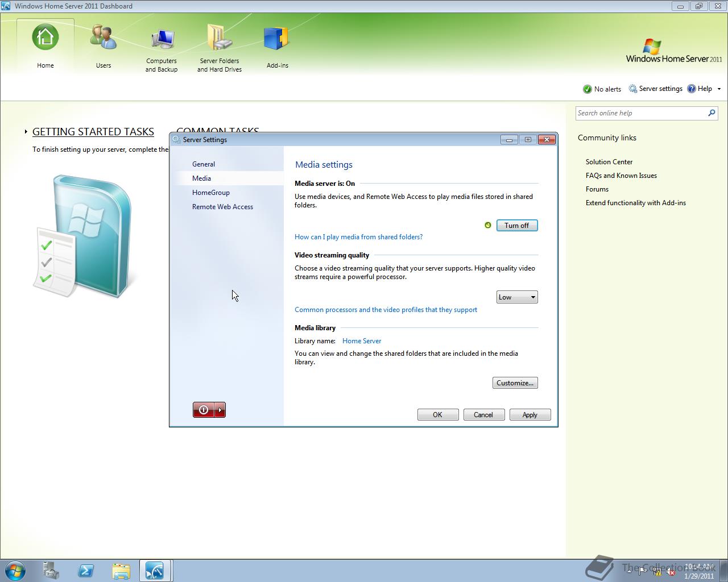
Task: Click the Home Server library name
Action: (x=362, y=341)
